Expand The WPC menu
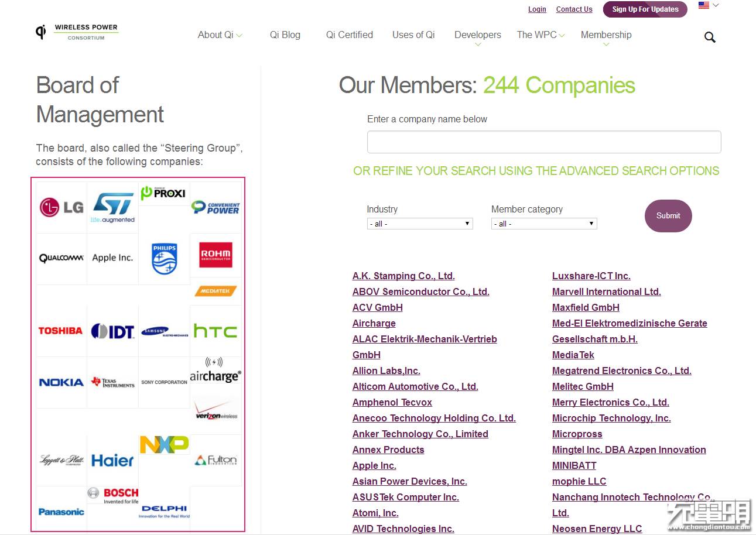 coord(541,35)
